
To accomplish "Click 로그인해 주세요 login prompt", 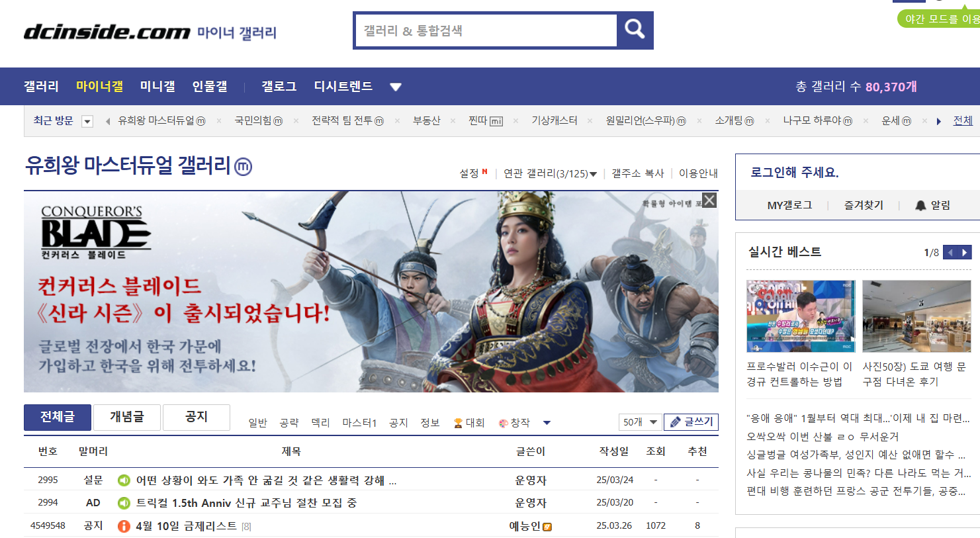I will (x=794, y=173).
